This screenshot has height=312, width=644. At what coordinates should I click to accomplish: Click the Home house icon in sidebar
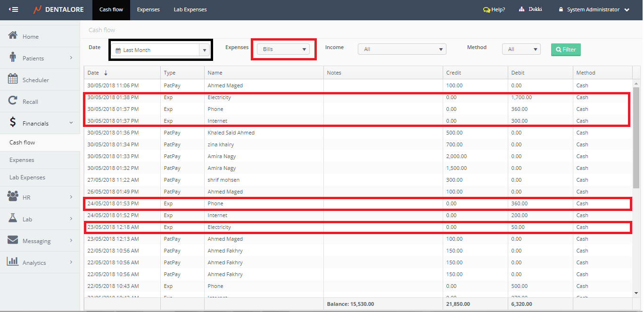tap(13, 36)
